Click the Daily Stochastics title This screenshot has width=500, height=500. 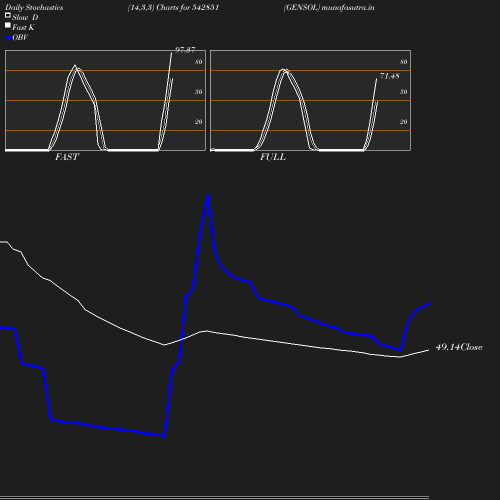click(34, 7)
